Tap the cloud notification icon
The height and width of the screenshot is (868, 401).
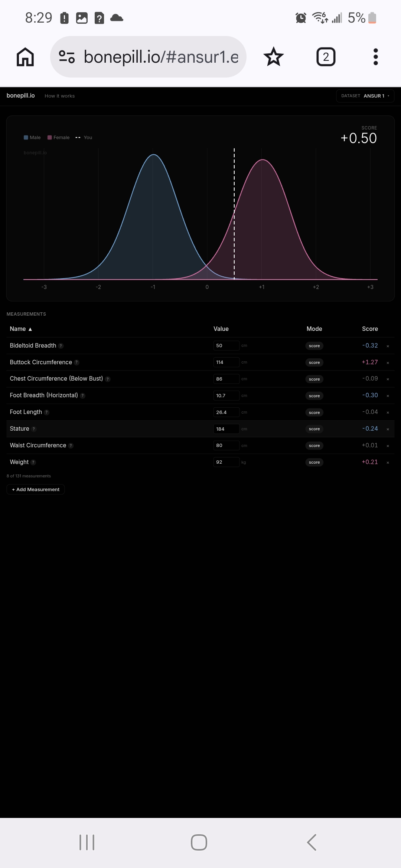click(117, 18)
